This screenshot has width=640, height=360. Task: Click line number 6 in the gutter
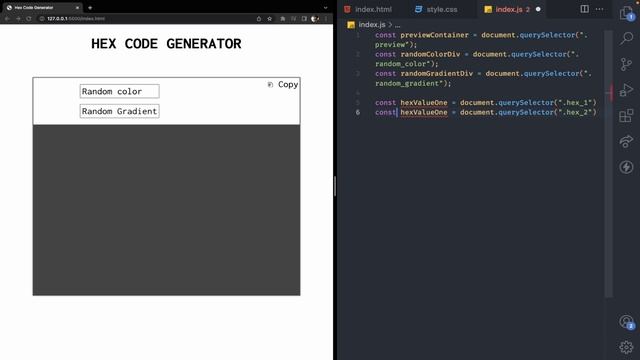pyautogui.click(x=358, y=112)
